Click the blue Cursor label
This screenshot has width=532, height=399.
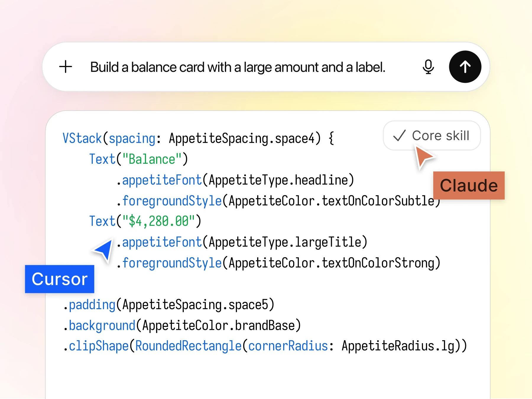[x=60, y=279]
